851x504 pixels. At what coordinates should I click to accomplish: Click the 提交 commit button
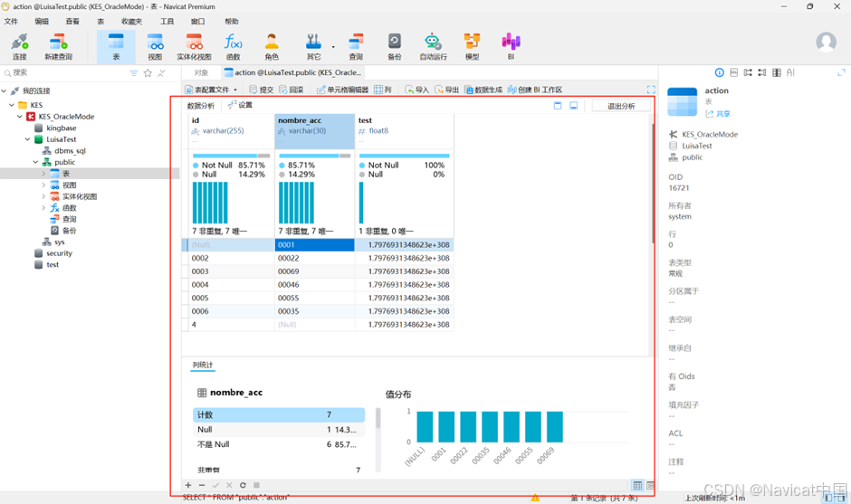click(x=261, y=90)
